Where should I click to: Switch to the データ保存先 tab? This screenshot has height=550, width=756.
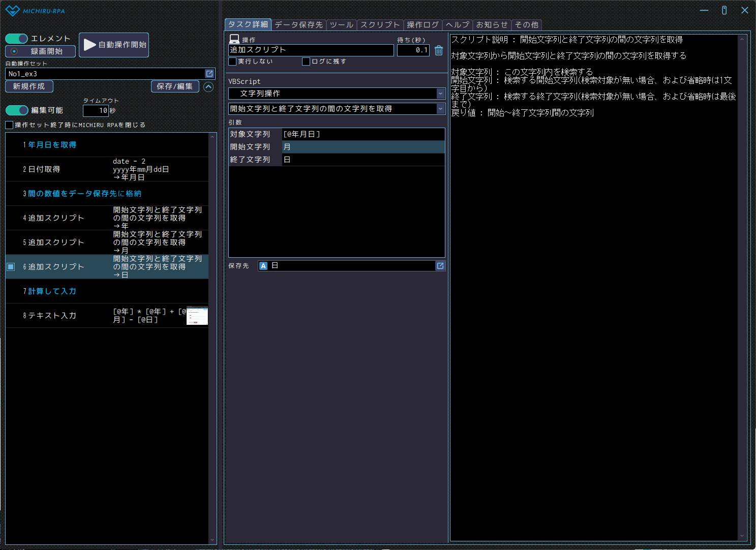pos(298,24)
